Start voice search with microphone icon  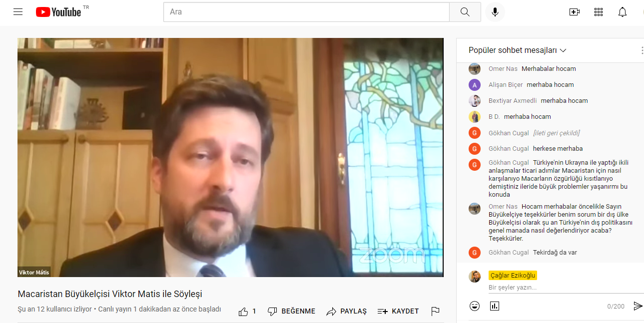[x=495, y=12]
